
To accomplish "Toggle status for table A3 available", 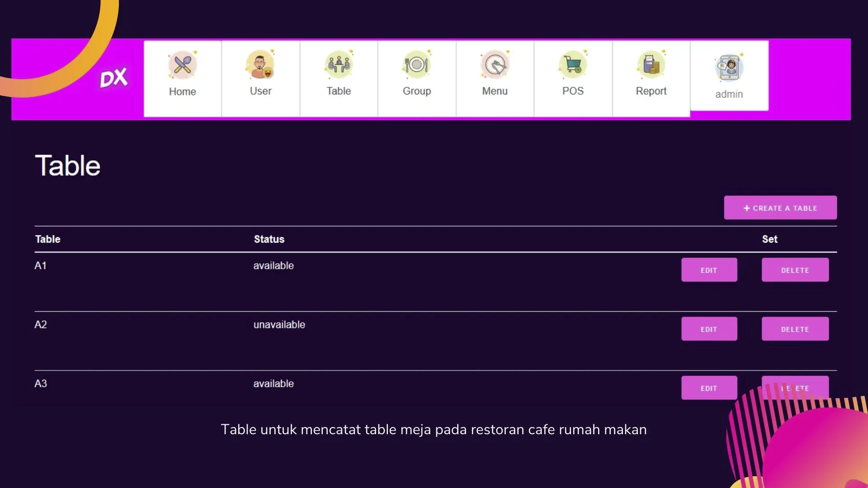I will 274,384.
